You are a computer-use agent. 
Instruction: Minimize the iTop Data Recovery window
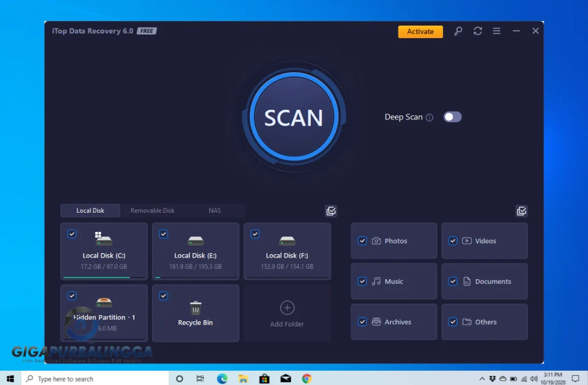coord(516,31)
